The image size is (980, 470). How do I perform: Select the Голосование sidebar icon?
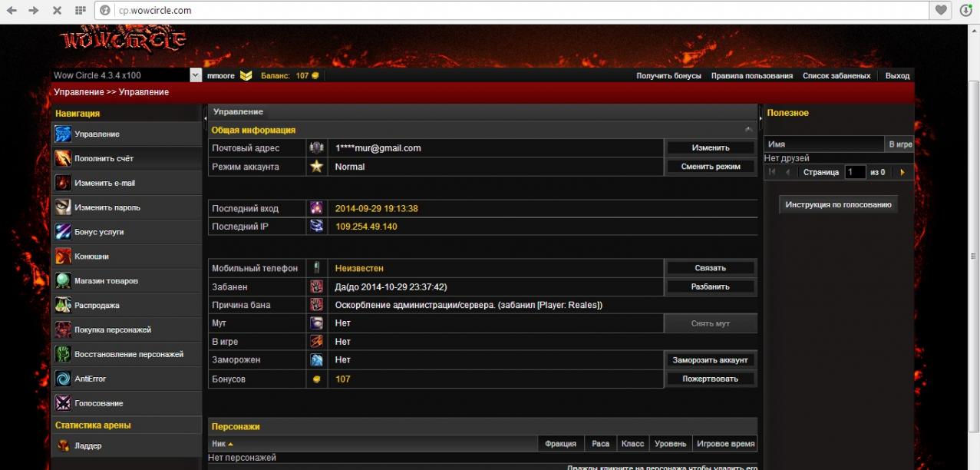click(63, 403)
